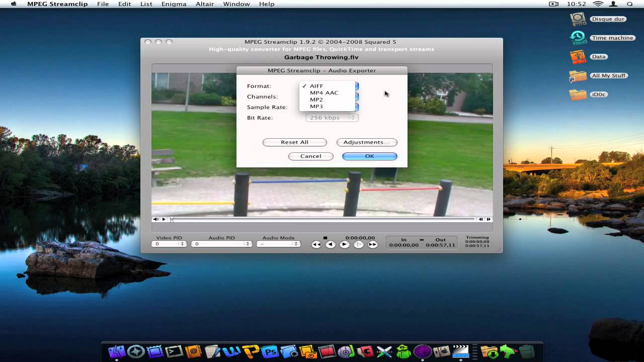Open Terminal icon in the dock
Screen dimensions: 644x362
(175, 351)
